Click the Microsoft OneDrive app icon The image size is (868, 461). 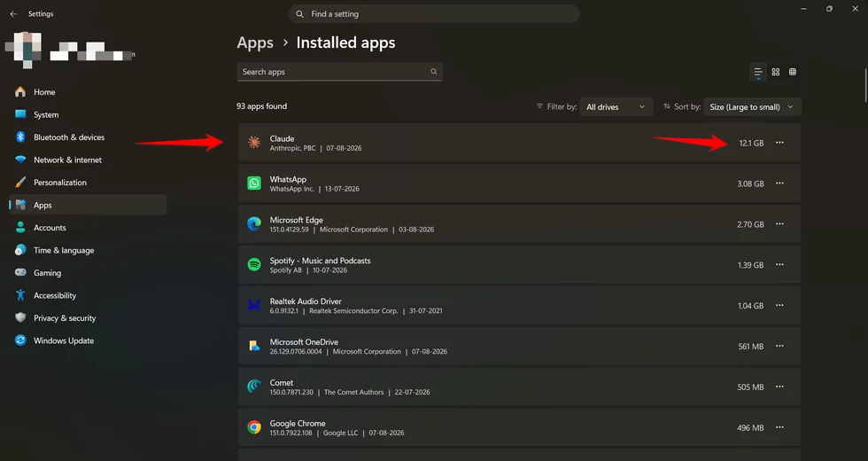pos(254,347)
